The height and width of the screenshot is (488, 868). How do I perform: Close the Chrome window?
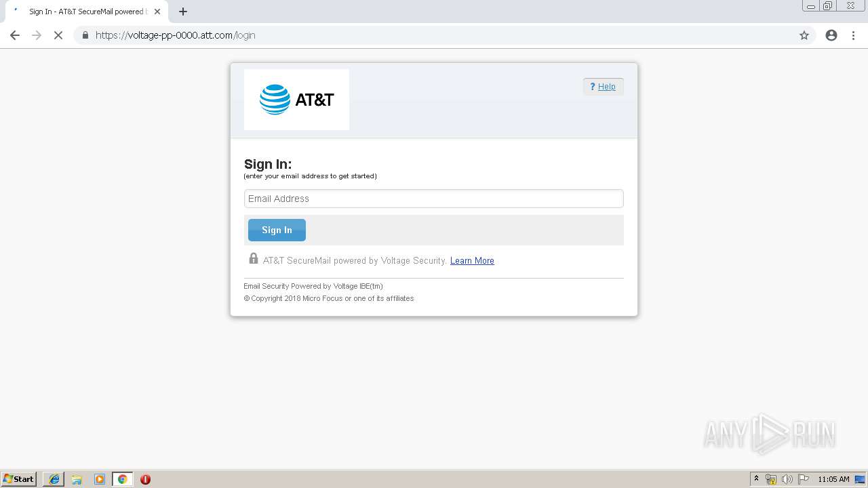(850, 6)
